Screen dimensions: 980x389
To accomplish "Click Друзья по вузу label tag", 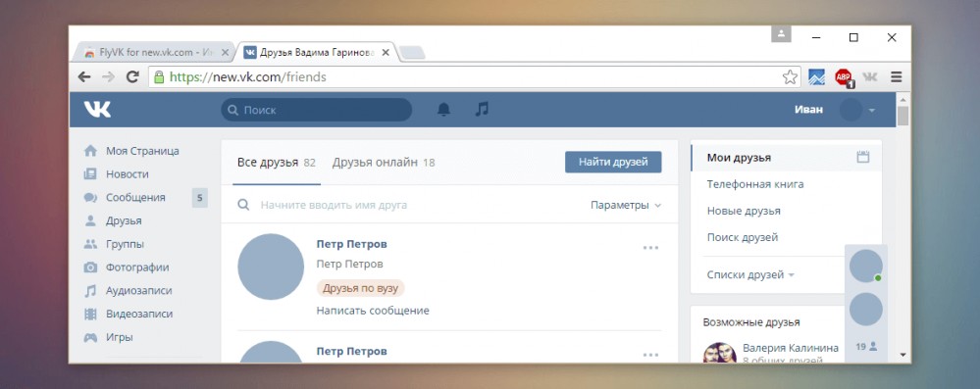I will (361, 288).
